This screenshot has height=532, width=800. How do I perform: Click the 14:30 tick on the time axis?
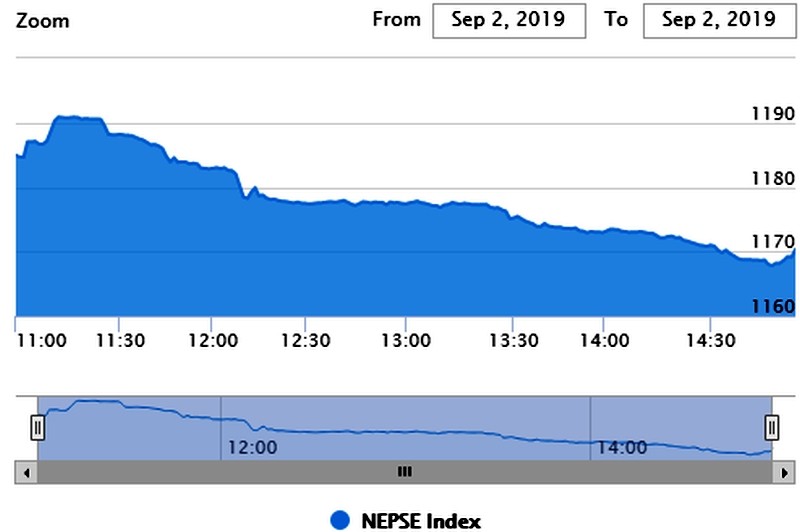[x=709, y=340]
